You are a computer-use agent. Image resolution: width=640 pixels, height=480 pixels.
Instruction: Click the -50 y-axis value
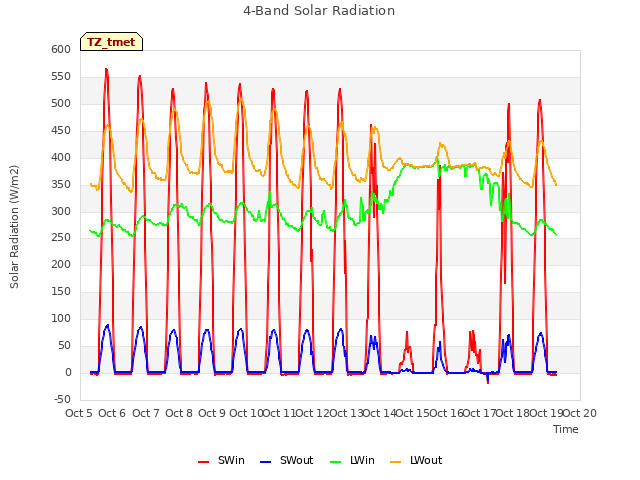coord(62,399)
